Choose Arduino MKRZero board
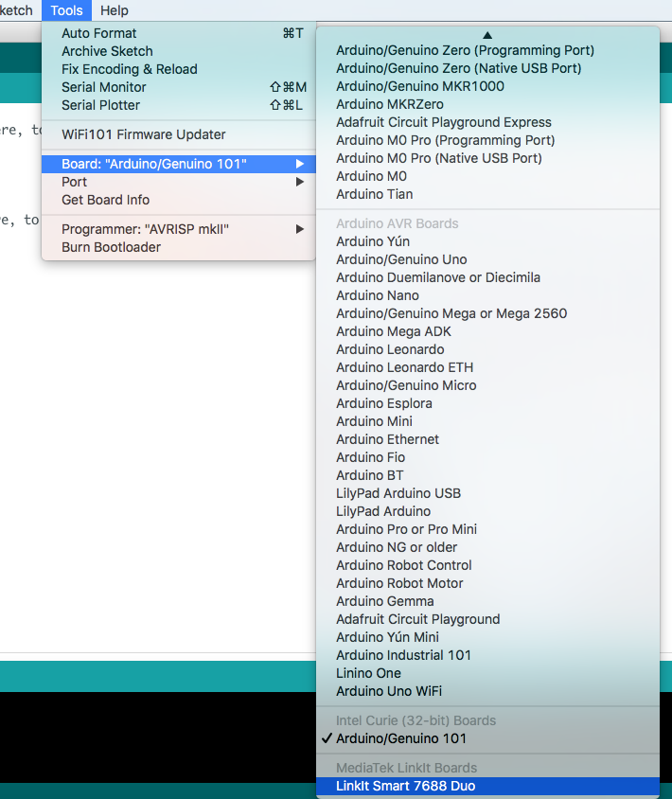This screenshot has width=672, height=799. 487,104
